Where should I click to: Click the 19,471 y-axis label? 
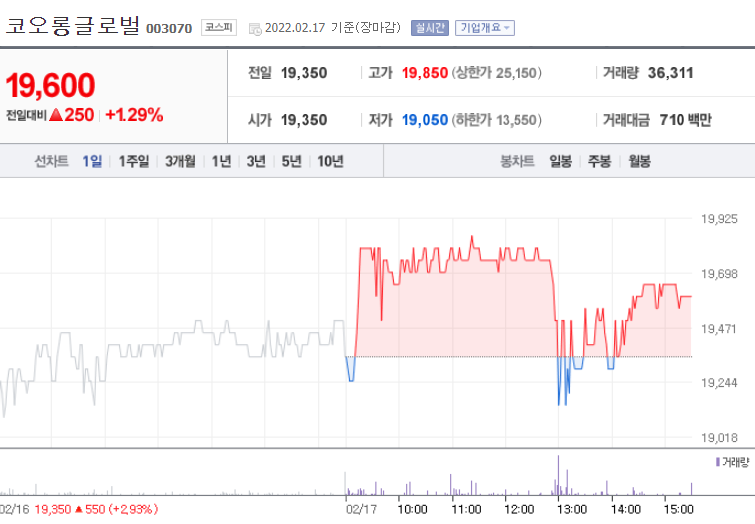(718, 329)
